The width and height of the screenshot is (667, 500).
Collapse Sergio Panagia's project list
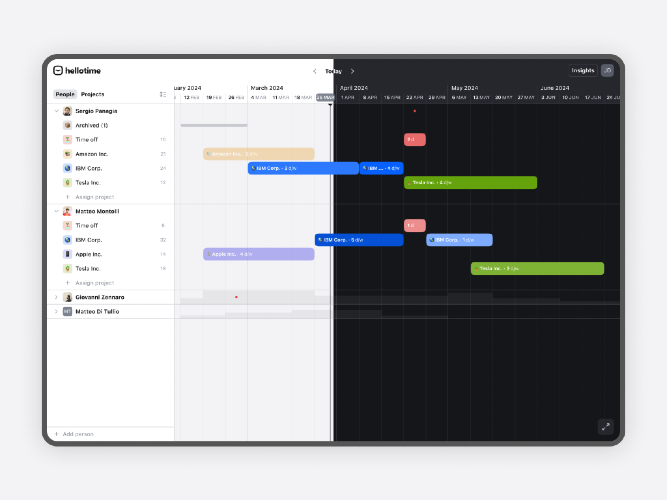[x=56, y=111]
